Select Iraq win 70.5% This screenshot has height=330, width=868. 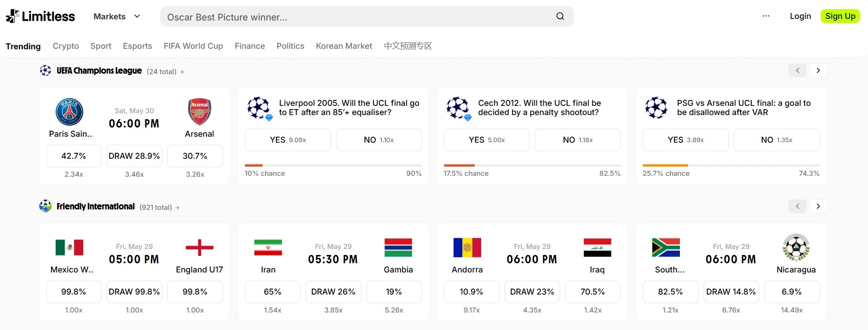click(x=593, y=292)
